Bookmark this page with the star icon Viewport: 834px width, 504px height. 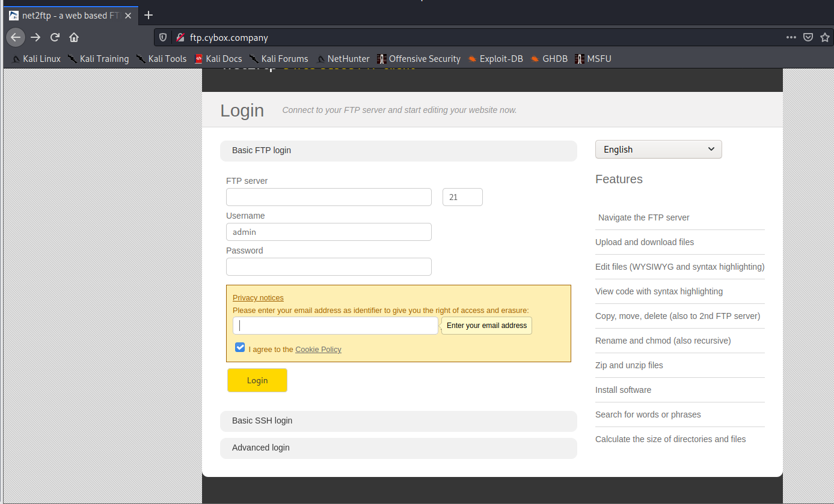[825, 37]
